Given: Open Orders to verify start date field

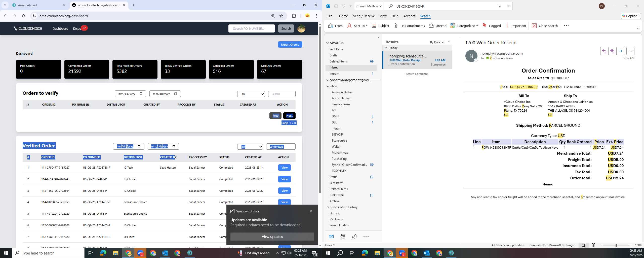Looking at the screenshot, I should [x=130, y=94].
